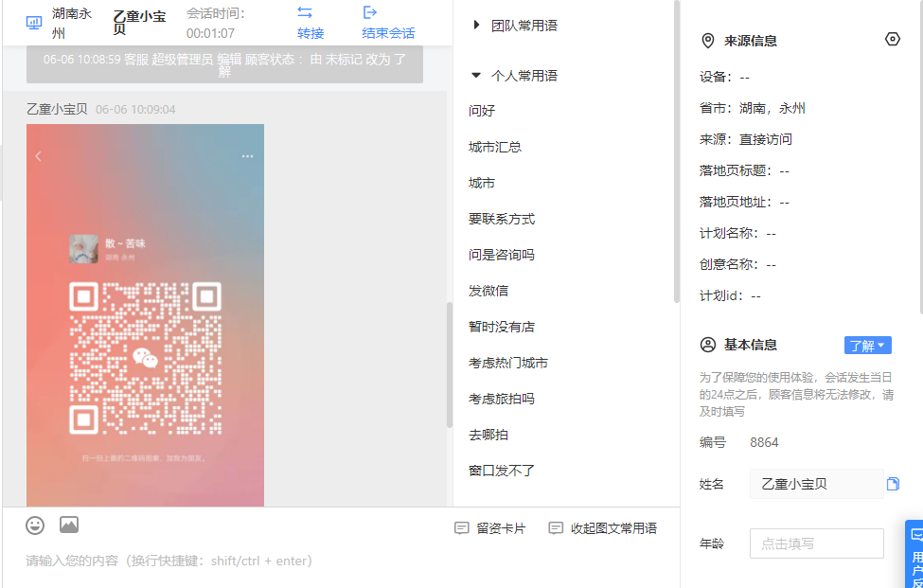The height and width of the screenshot is (588, 923).
Task: Click the 转接 transfer arrows icon
Action: click(304, 12)
